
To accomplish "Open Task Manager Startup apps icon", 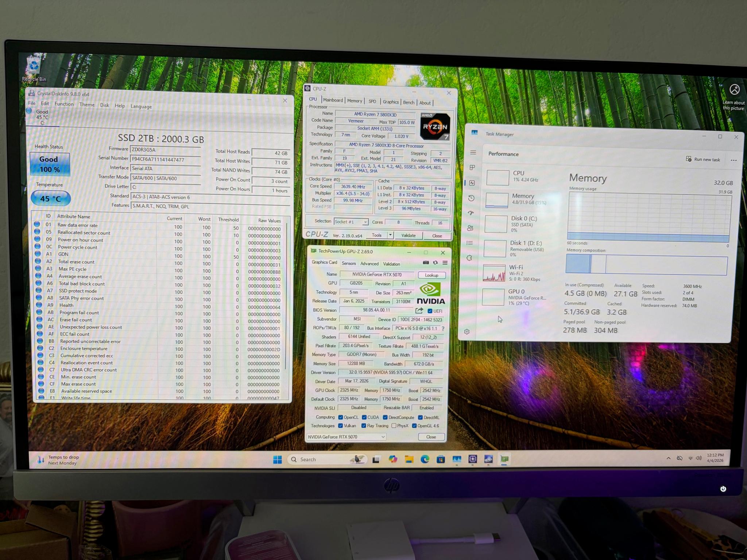I will [x=471, y=213].
